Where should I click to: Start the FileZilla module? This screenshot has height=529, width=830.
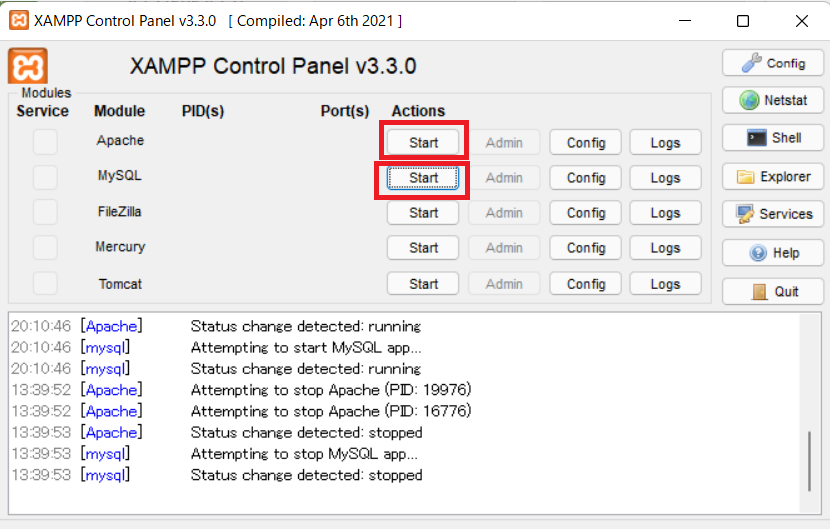tap(423, 213)
